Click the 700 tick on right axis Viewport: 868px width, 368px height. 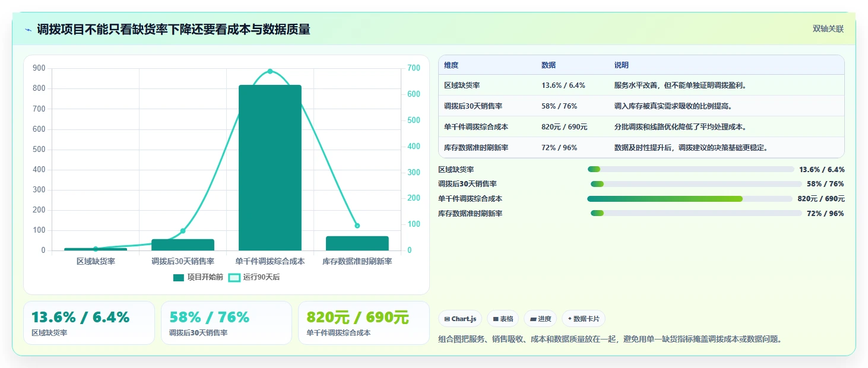coord(413,68)
